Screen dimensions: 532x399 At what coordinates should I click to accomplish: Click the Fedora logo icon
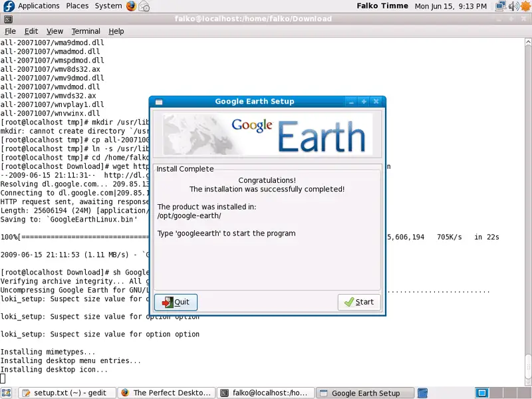click(x=9, y=6)
